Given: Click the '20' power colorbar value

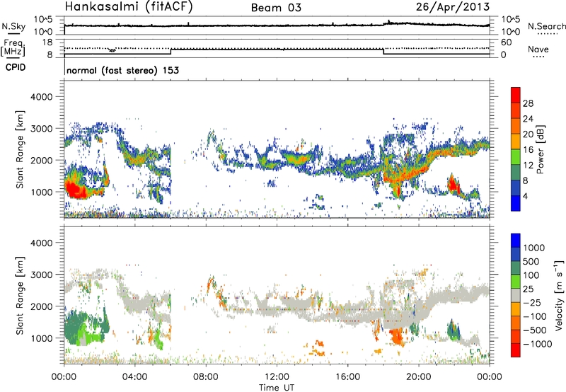Looking at the screenshot, I should click(528, 134).
